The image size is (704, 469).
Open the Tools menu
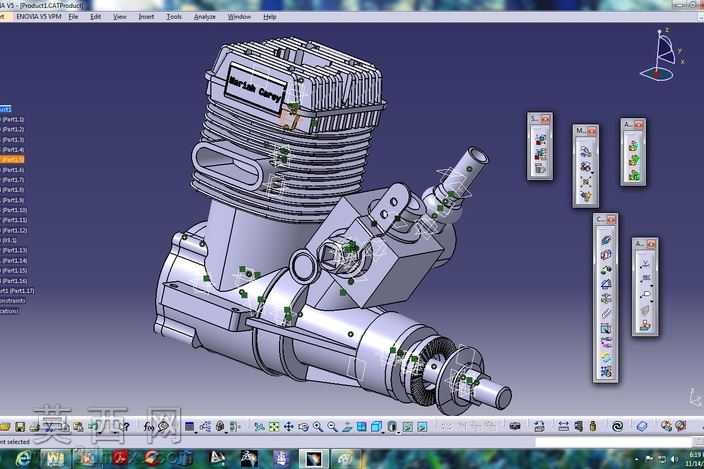tap(174, 17)
